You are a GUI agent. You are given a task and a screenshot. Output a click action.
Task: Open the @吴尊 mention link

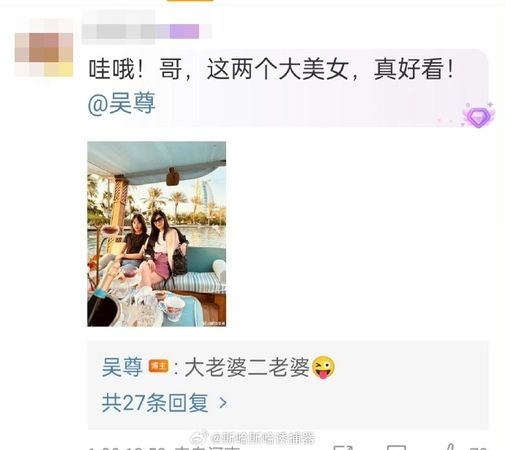(122, 103)
